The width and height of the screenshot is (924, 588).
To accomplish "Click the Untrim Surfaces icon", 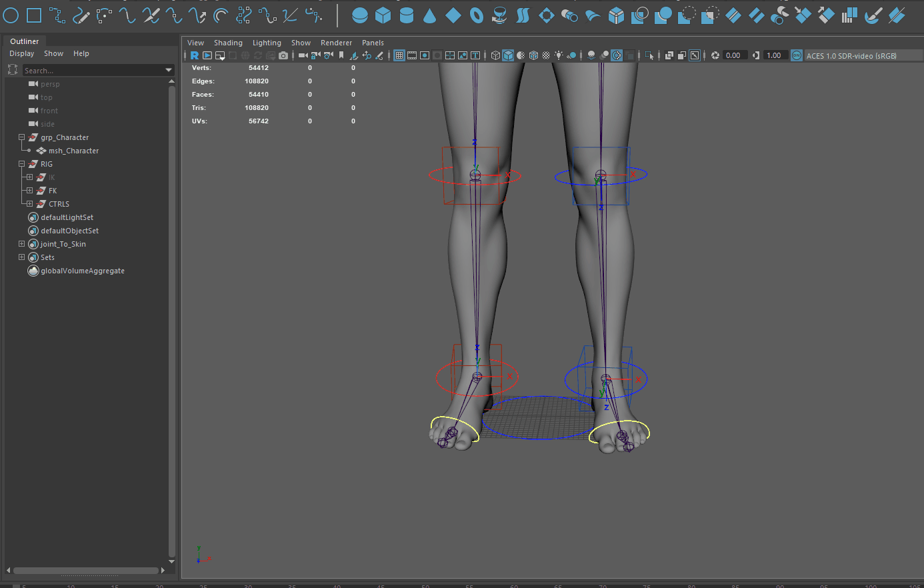I will pyautogui.click(x=710, y=15).
